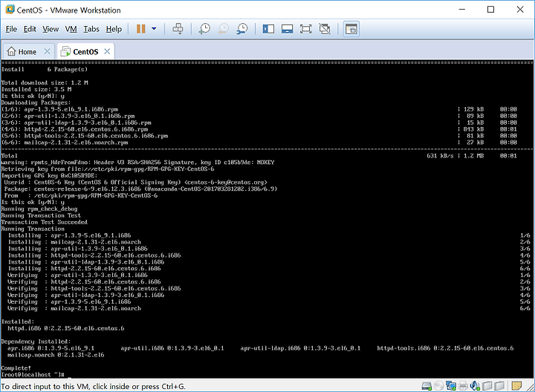The width and height of the screenshot is (535, 392).
Task: Close the CentOS tab
Action: [x=107, y=51]
